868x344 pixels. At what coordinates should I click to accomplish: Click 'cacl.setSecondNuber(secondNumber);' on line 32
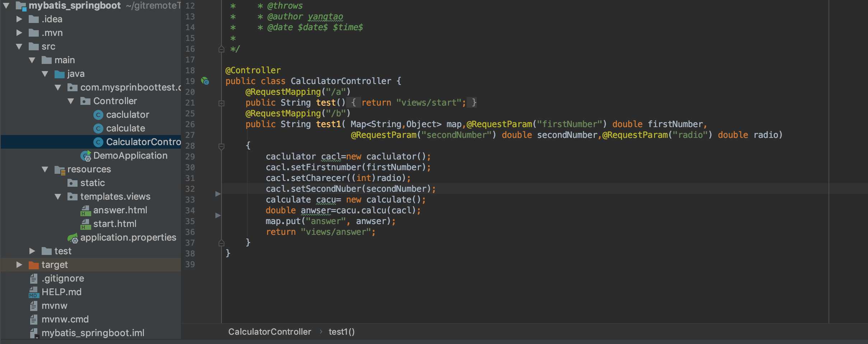(351, 189)
